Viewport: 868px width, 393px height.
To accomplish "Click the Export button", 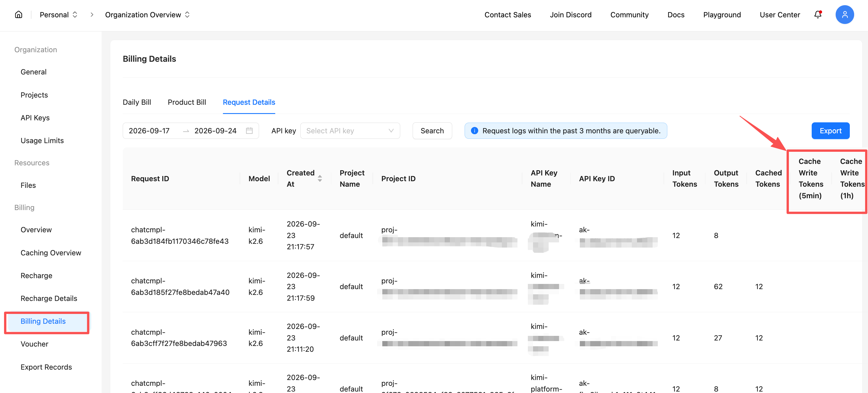I will [x=830, y=131].
